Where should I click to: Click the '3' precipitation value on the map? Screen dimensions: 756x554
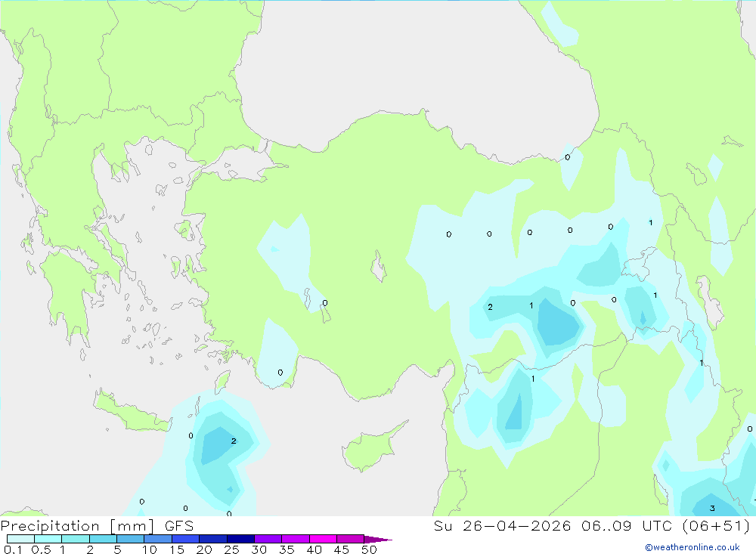click(x=712, y=508)
